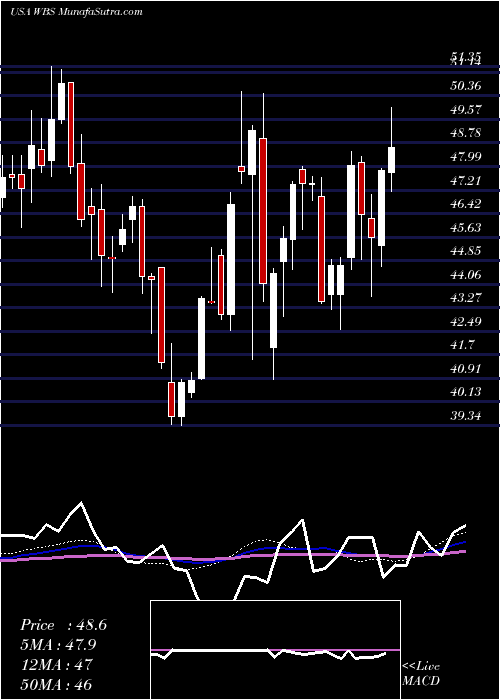The height and width of the screenshot is (700, 500).
Task: Click the 50.36 price axis label
Action: coord(466,85)
